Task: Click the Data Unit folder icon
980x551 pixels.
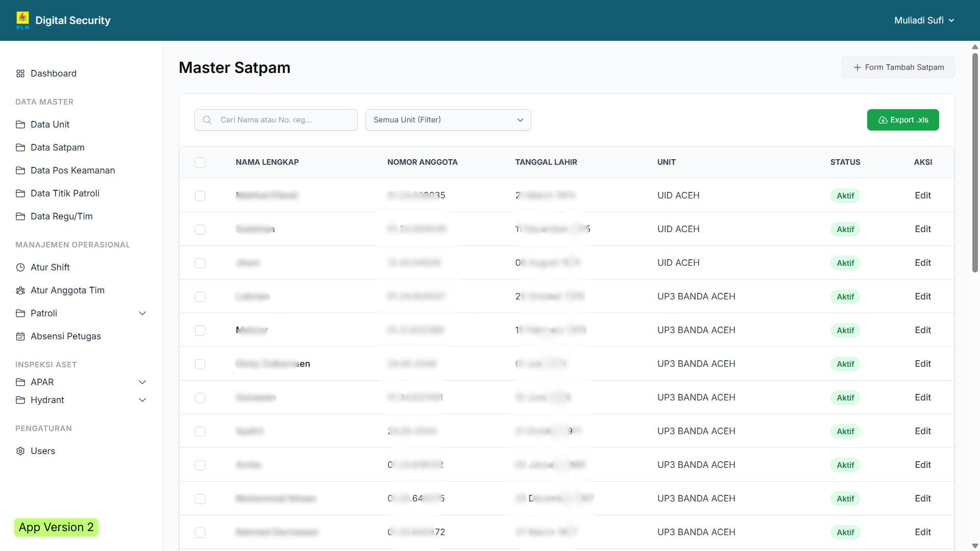Action: pos(20,124)
